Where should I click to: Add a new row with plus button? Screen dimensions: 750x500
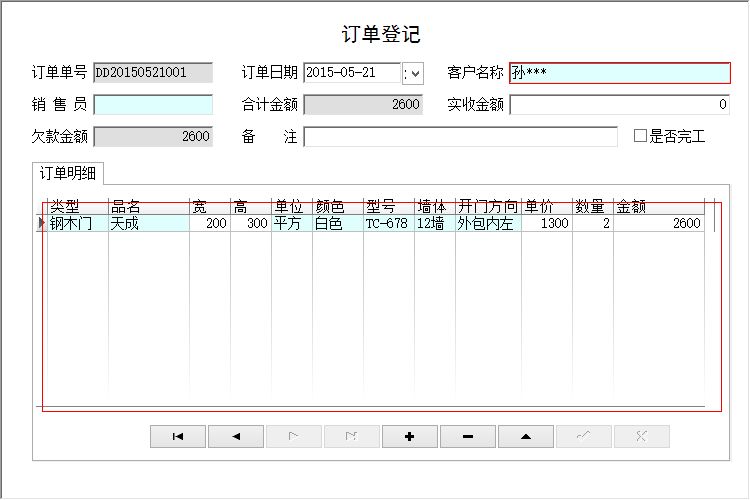click(x=409, y=436)
